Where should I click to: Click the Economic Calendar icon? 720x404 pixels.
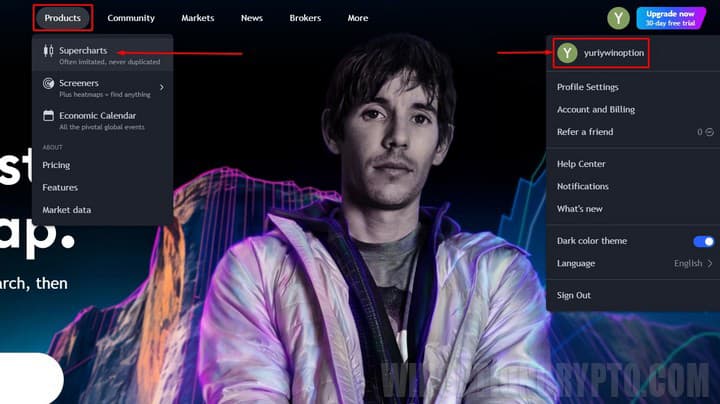48,116
